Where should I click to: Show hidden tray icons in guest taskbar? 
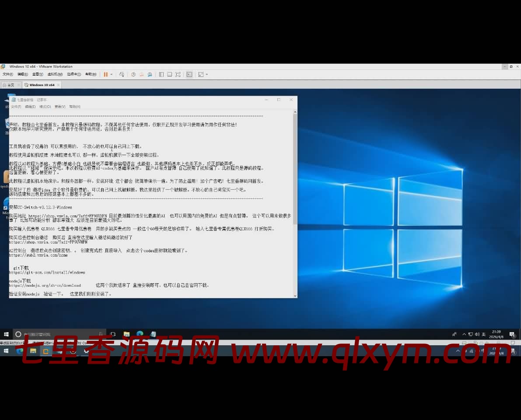click(464, 334)
